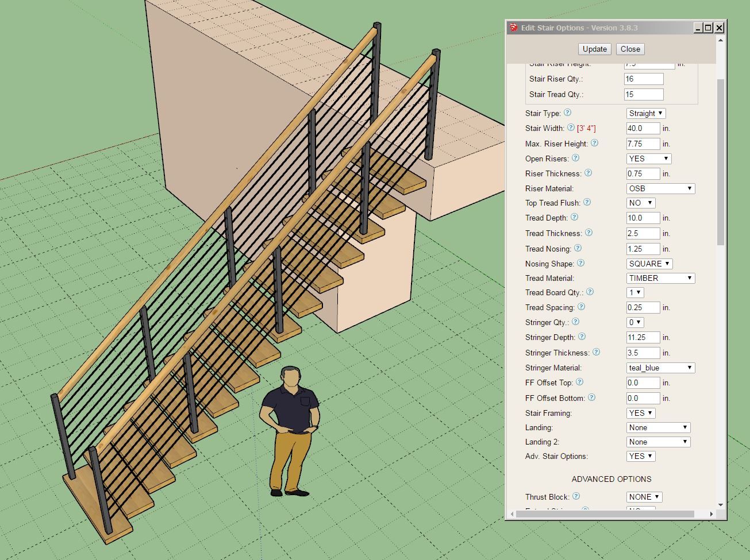Open the Thrust Block dropdown

click(x=644, y=497)
